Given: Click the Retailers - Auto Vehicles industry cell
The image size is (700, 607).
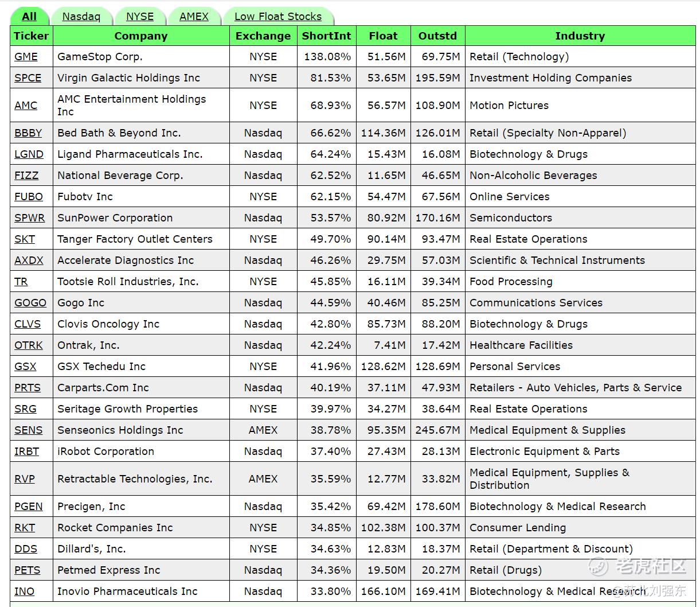Looking at the screenshot, I should [580, 388].
